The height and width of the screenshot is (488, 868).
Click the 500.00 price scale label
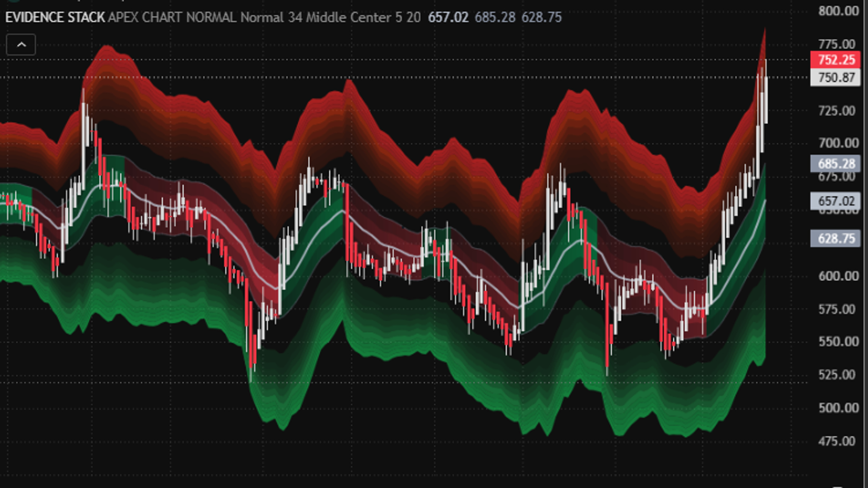point(839,407)
